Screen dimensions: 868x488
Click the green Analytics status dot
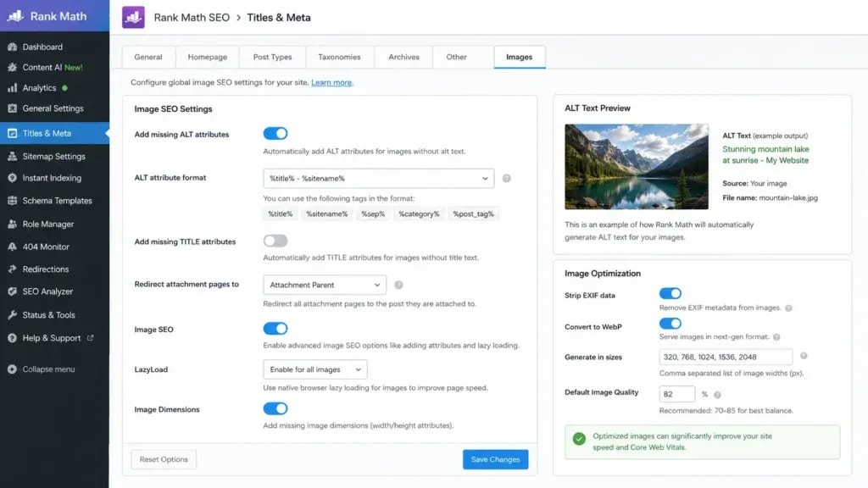[64, 88]
